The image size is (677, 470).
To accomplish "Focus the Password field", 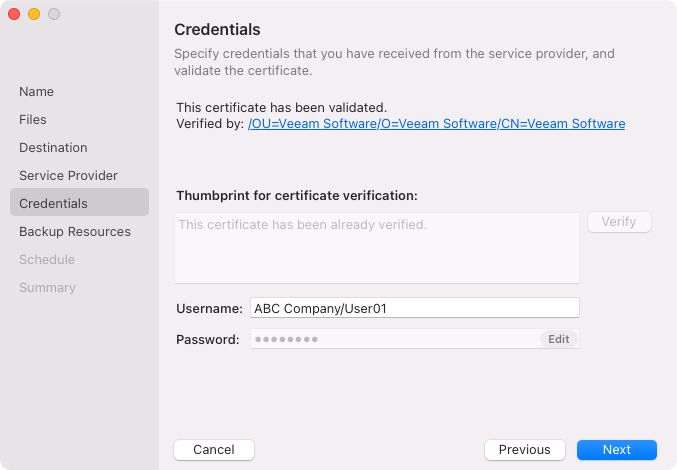I will pos(394,339).
